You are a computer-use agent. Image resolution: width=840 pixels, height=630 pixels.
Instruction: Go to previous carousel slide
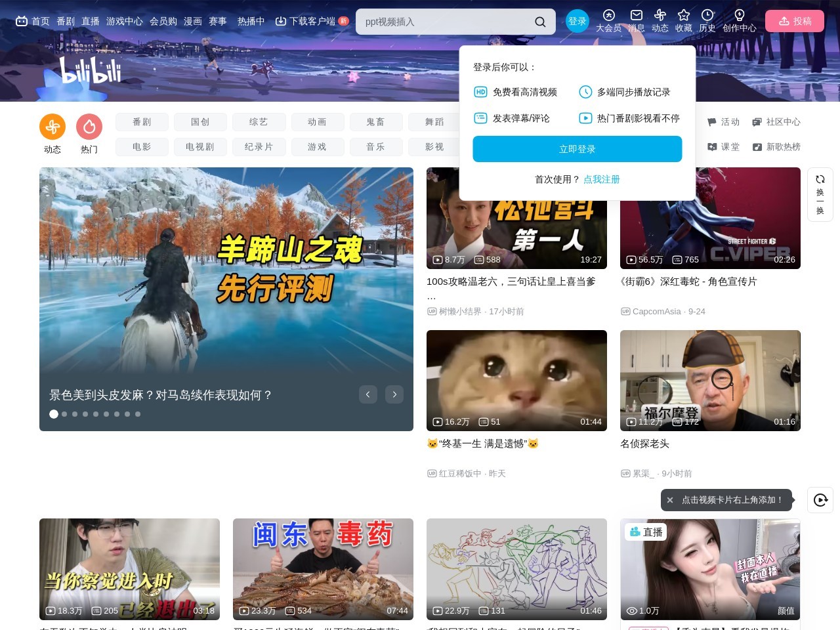point(368,394)
